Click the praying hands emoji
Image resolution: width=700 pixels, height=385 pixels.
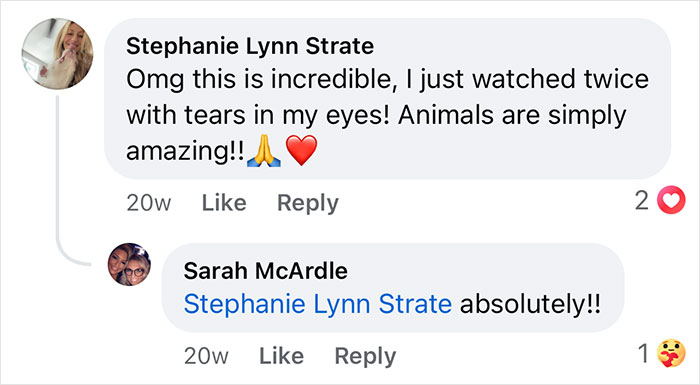pyautogui.click(x=264, y=151)
